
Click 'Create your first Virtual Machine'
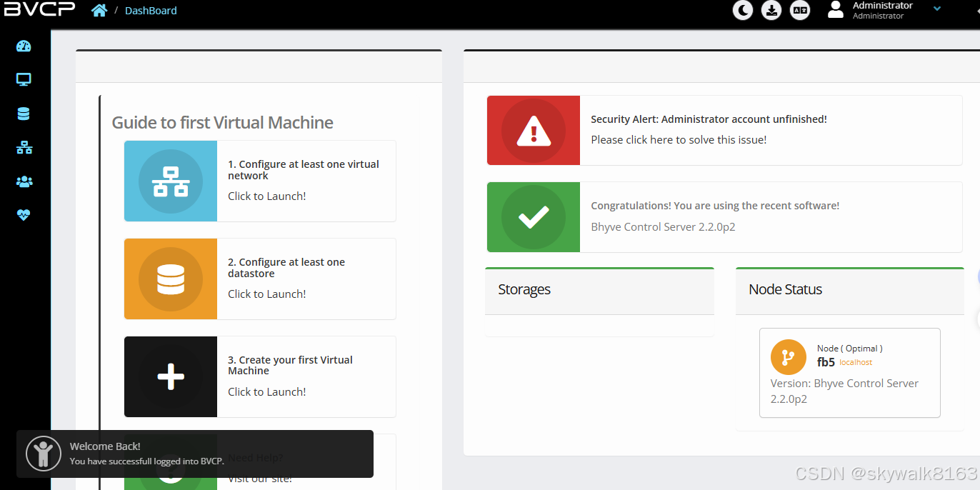[290, 365]
